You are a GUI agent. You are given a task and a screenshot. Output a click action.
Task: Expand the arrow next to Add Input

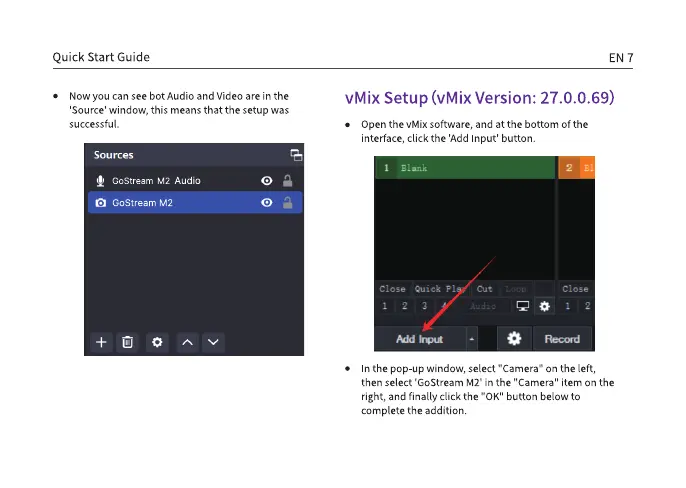click(x=472, y=339)
